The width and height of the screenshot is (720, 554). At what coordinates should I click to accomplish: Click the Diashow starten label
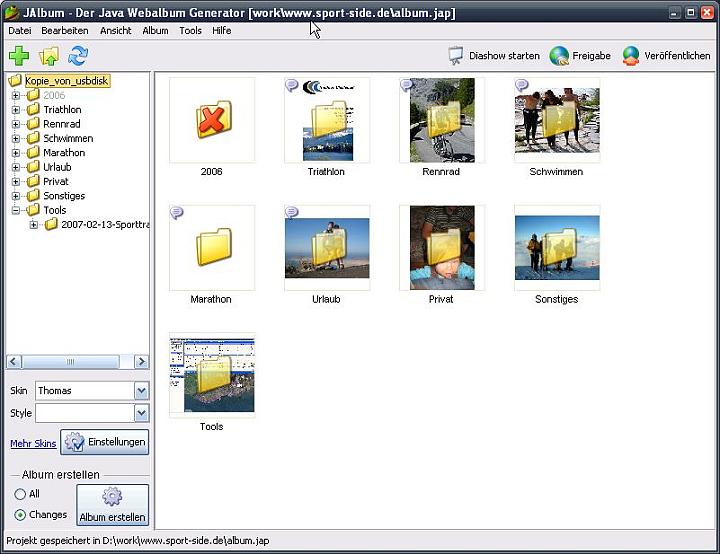[504, 56]
